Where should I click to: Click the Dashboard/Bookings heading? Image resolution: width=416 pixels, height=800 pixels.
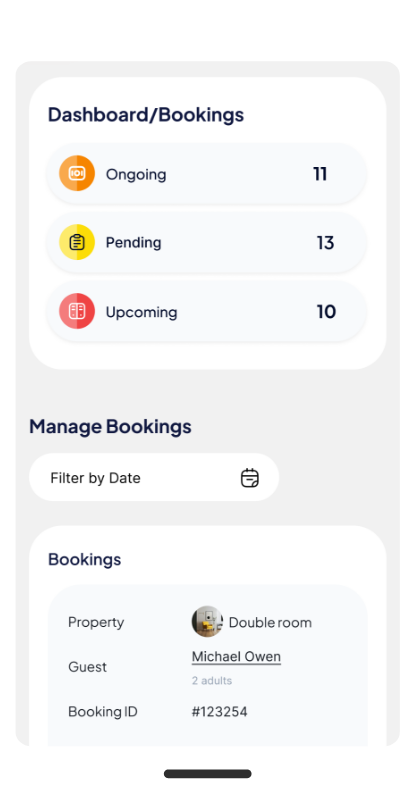tap(146, 115)
